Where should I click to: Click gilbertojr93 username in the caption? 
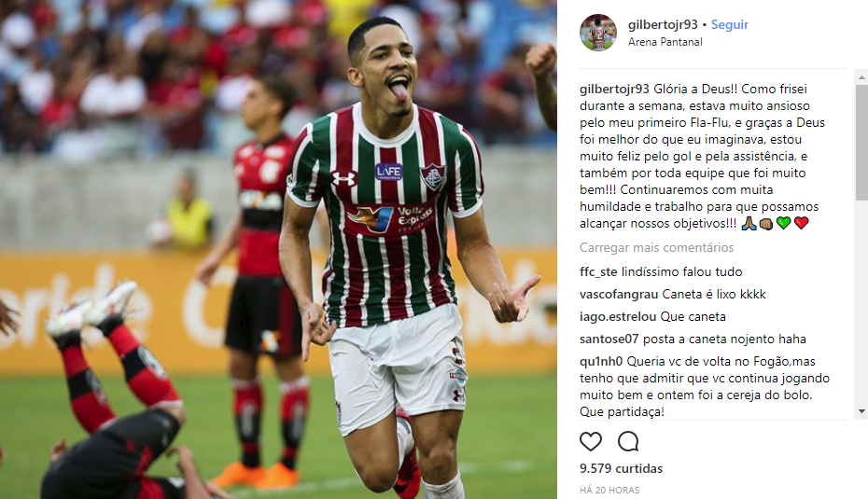point(614,89)
